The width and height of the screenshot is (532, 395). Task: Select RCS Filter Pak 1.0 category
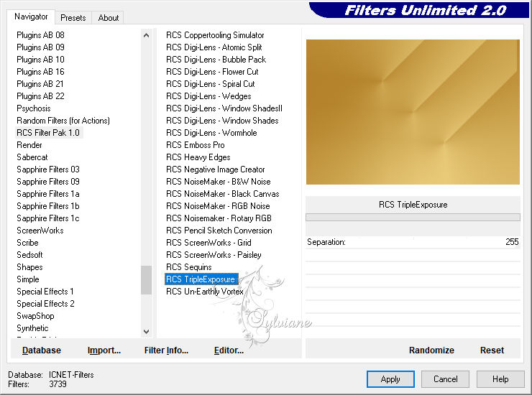48,133
